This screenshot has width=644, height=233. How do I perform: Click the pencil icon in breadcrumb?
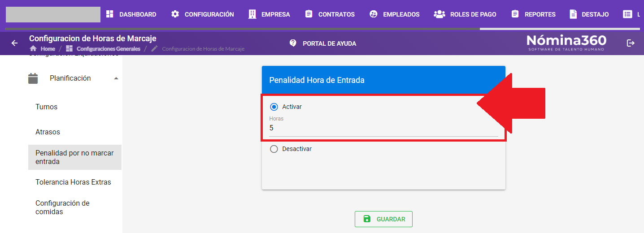[155, 48]
